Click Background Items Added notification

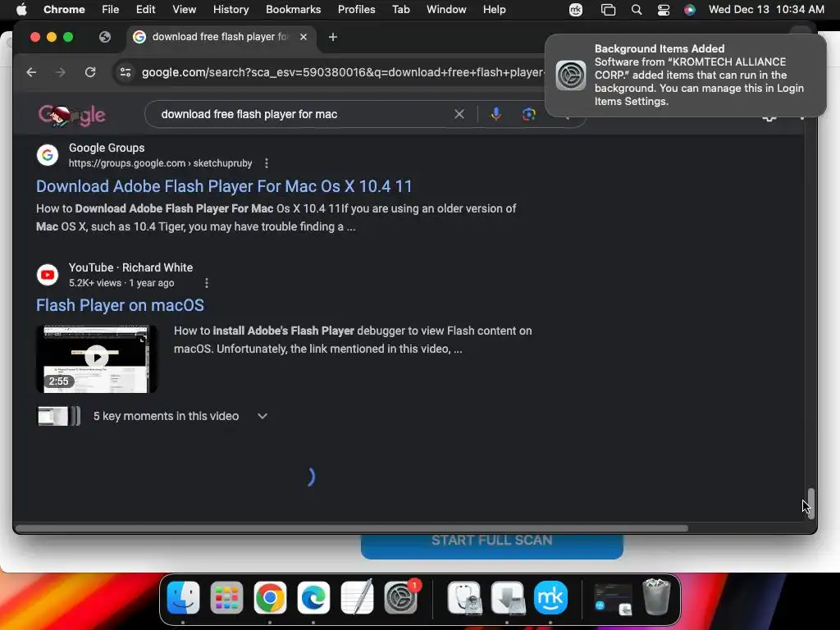[685, 75]
